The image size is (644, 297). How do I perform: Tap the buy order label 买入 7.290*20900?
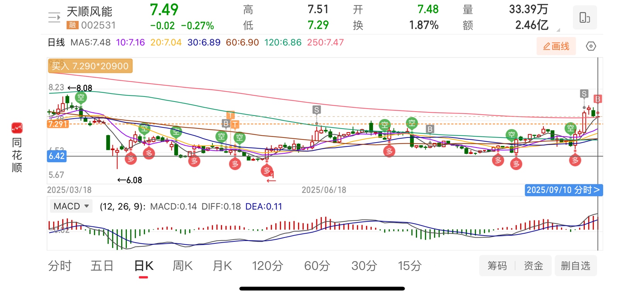pyautogui.click(x=90, y=66)
